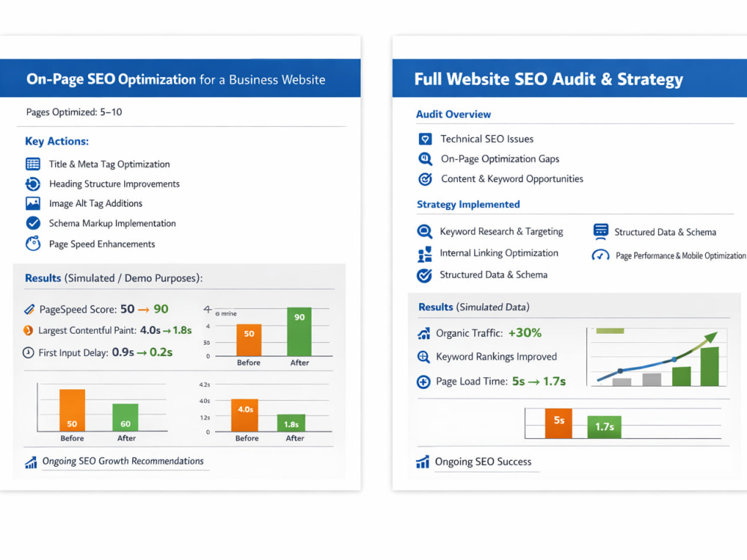Click 'Technical SEO Issues' text
This screenshot has width=747, height=560.
click(487, 139)
